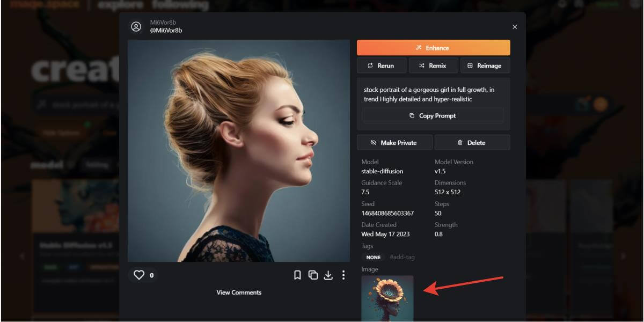Click the #add-tag field
The image size is (644, 322).
pos(402,257)
